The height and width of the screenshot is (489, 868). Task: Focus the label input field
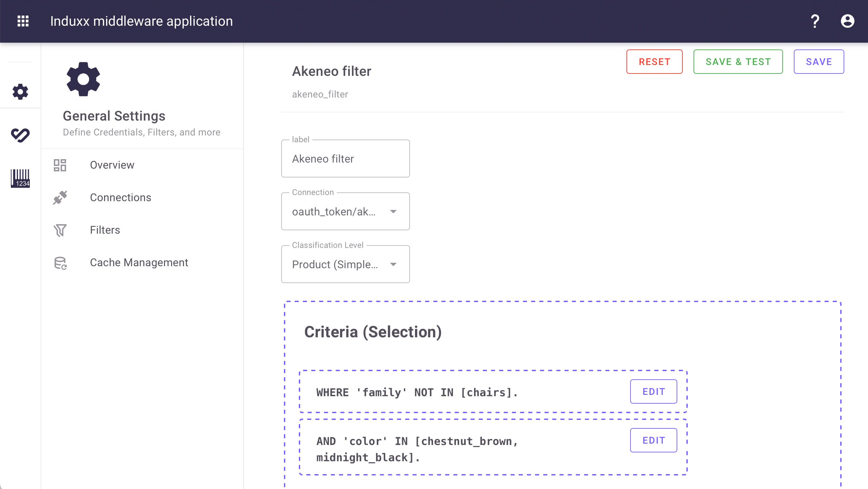(345, 158)
